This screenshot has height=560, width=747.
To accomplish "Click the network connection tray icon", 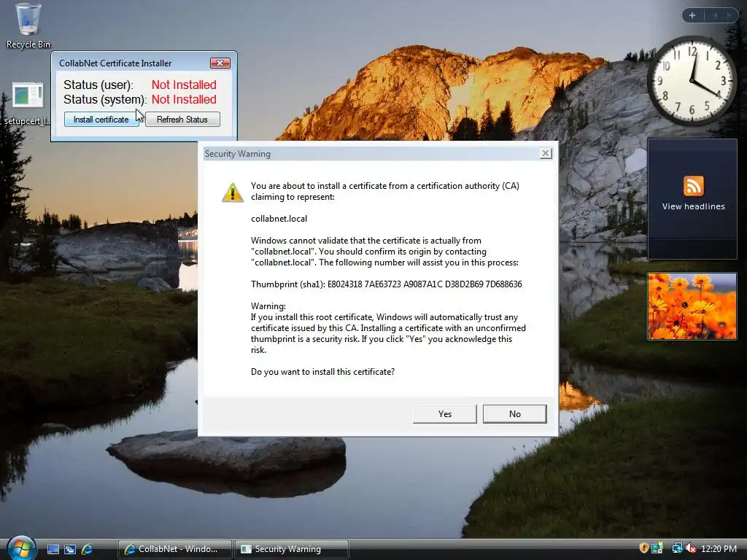I will (677, 548).
